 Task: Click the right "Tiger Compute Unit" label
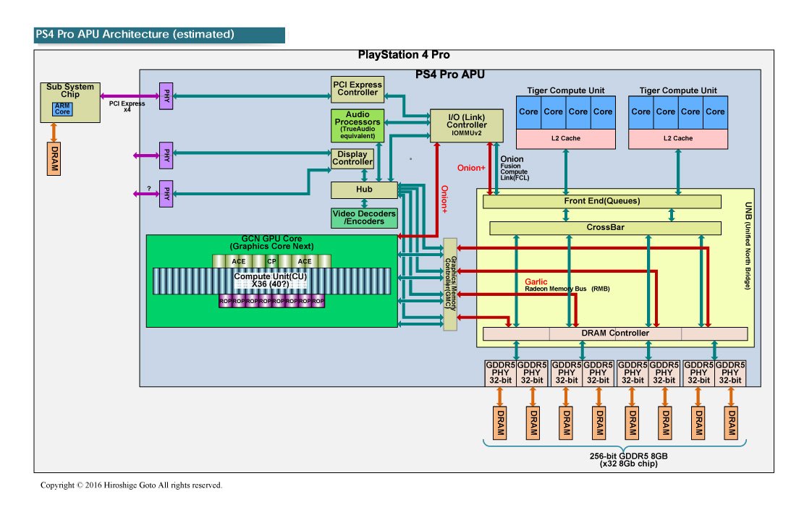point(678,90)
